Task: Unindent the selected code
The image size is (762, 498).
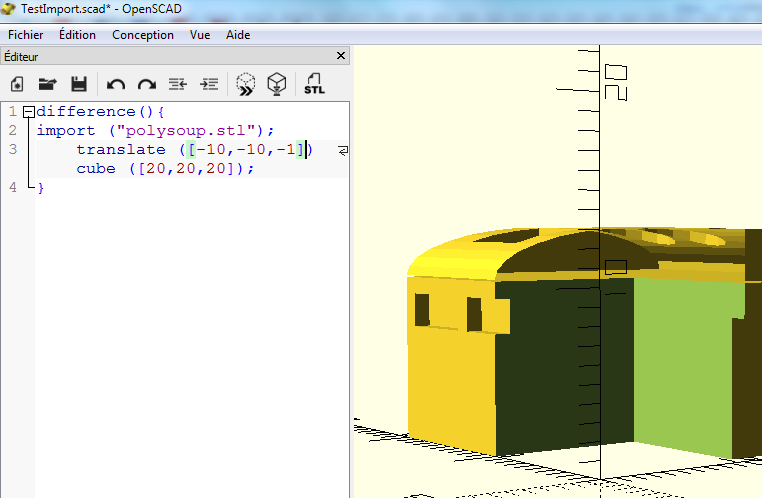Action: pyautogui.click(x=178, y=84)
